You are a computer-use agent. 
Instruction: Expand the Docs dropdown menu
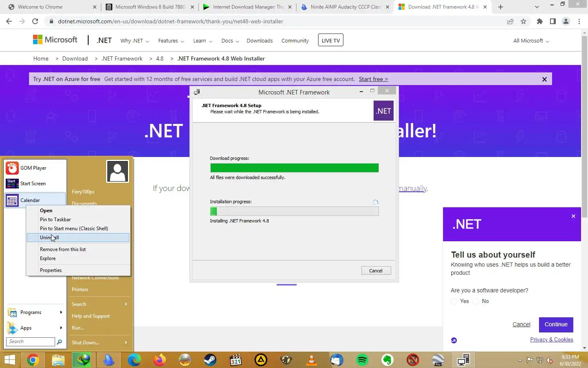(x=230, y=41)
